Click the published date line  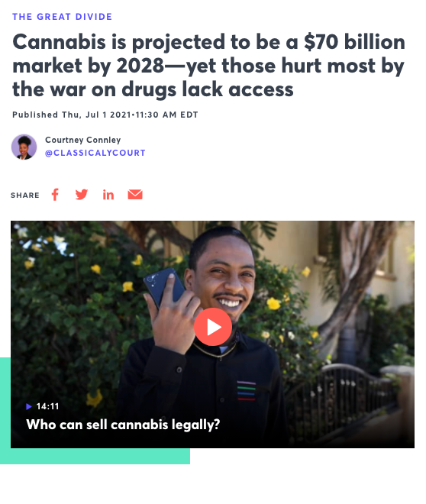105,115
